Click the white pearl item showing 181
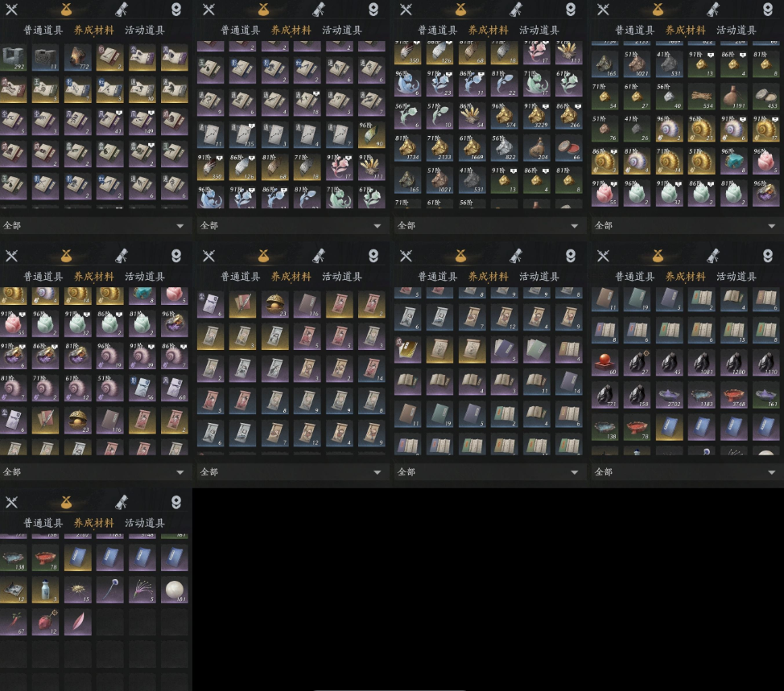This screenshot has width=784, height=691. pos(175,590)
